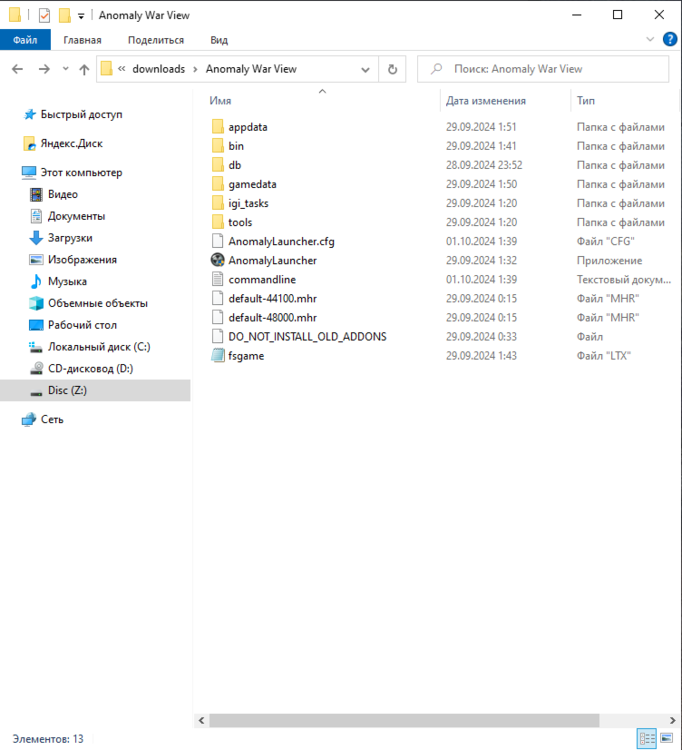This screenshot has height=750, width=682.
Task: Select the tools folder icon
Action: click(218, 222)
